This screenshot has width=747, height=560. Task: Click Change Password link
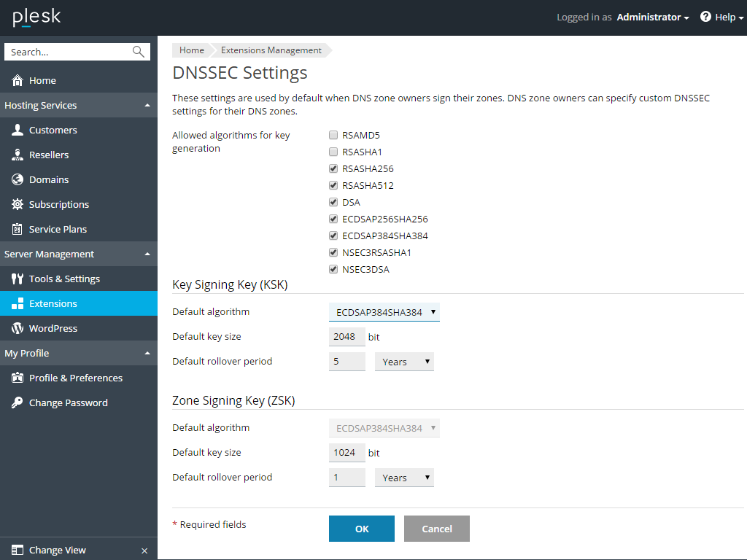[68, 402]
